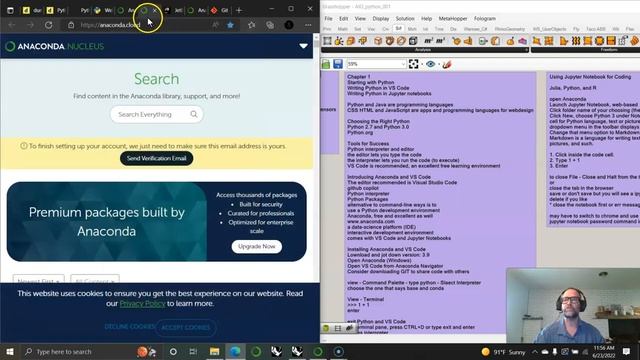Open the Privacy Policy link
The height and width of the screenshot is (360, 640).
coord(142,303)
